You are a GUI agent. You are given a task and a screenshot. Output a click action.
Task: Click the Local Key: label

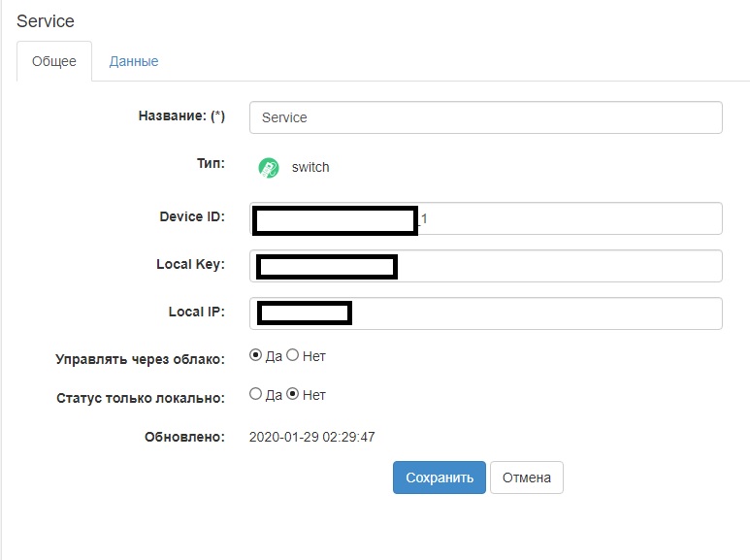[191, 265]
